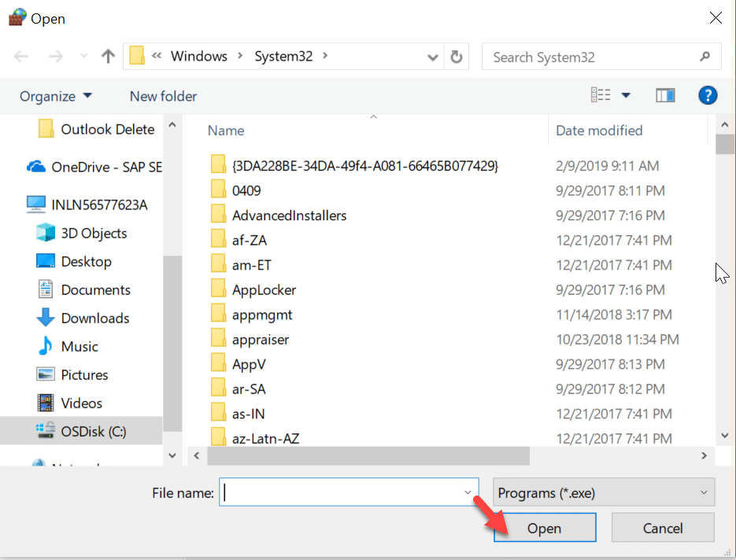Open the Programs (*.exe) file type dropdown

[x=604, y=492]
